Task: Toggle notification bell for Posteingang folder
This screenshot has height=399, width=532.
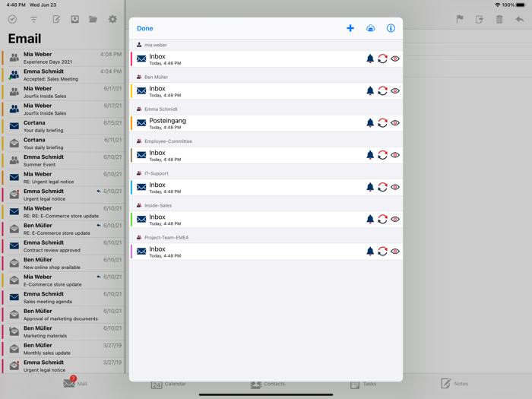Action: point(370,123)
